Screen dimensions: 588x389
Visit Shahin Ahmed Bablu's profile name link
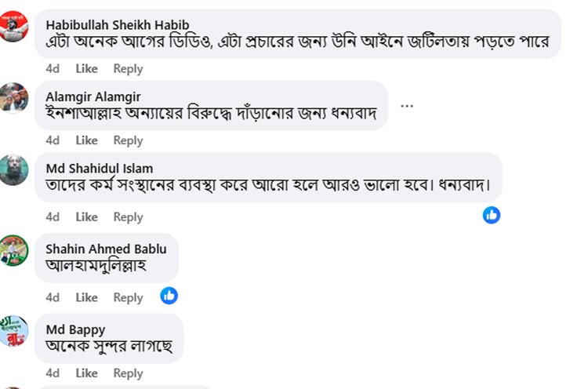pos(106,249)
